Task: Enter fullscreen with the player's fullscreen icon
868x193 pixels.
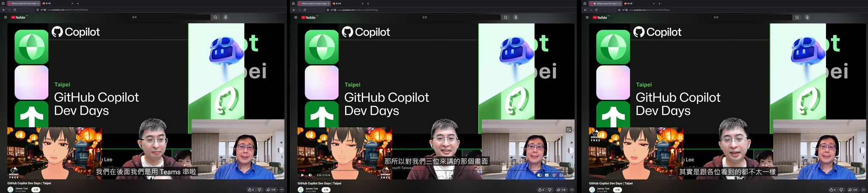Action: click(569, 175)
